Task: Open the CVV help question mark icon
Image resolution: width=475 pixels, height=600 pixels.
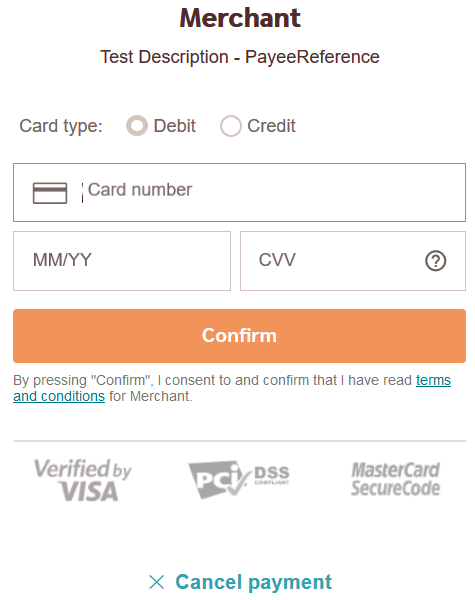Action: point(436,261)
